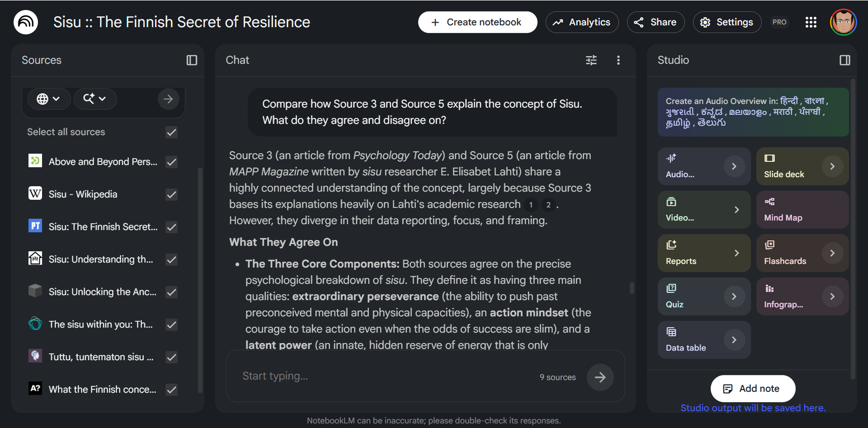Submit chat message with arrow button
This screenshot has height=428, width=868.
(x=600, y=377)
